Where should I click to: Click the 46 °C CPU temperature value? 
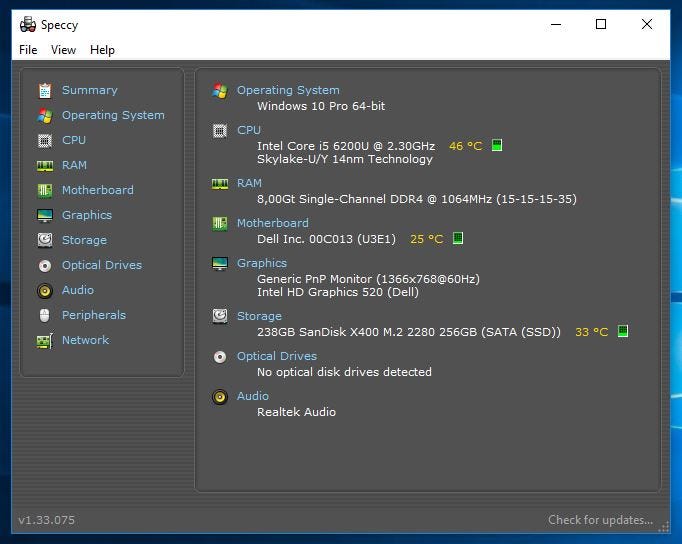point(465,146)
